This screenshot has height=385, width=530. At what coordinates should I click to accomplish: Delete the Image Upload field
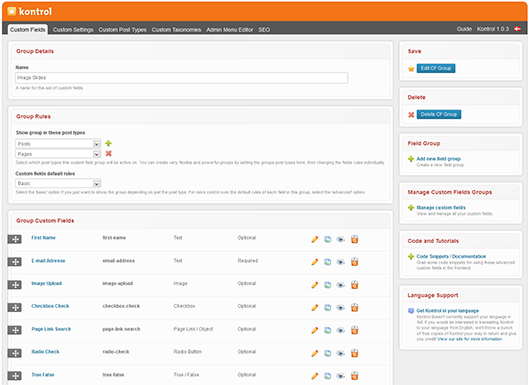354,285
